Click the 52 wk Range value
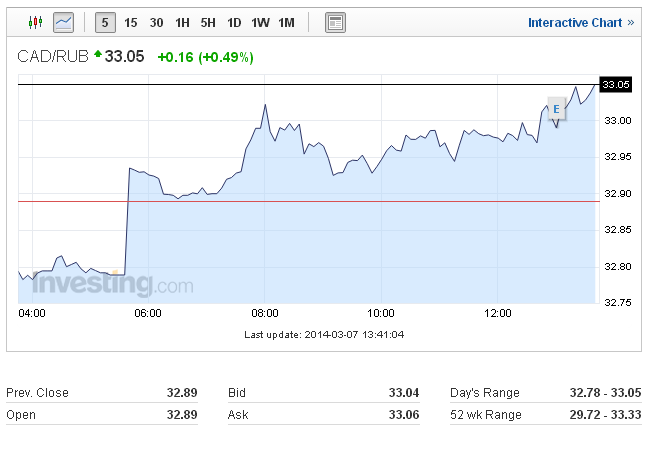This screenshot has width=651, height=457. pos(598,414)
